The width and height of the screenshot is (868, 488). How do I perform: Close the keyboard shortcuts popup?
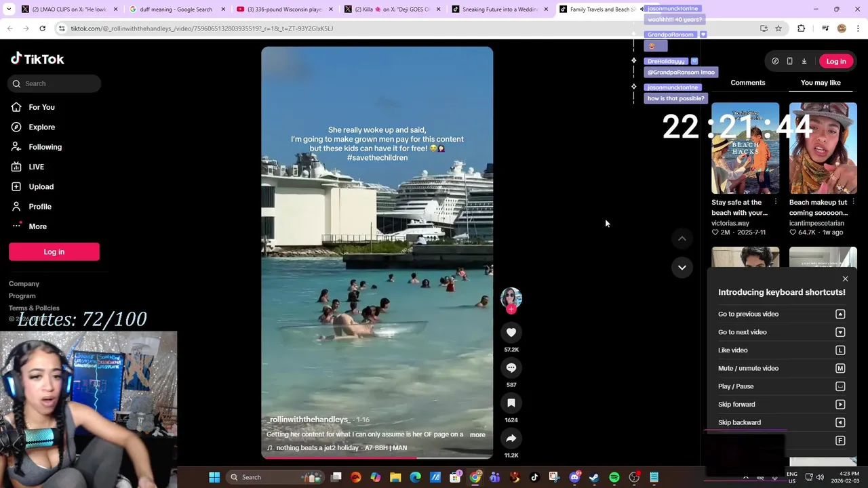pyautogui.click(x=845, y=279)
